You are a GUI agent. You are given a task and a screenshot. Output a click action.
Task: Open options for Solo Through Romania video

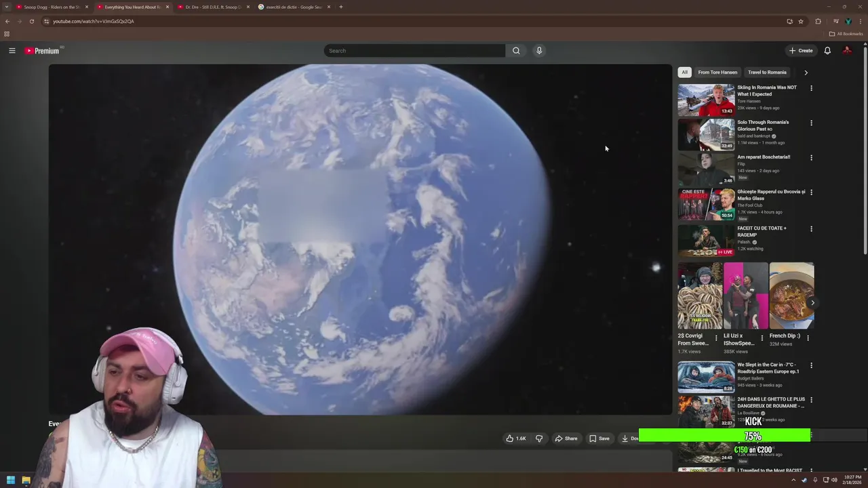[x=811, y=123]
